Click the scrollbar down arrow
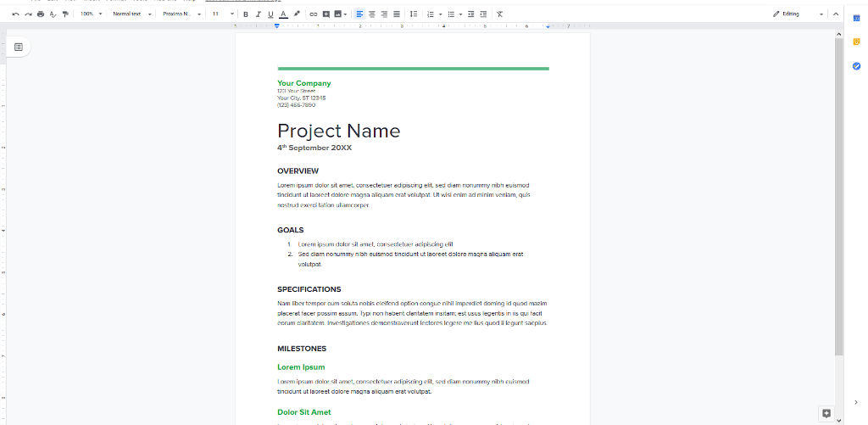 (839, 421)
